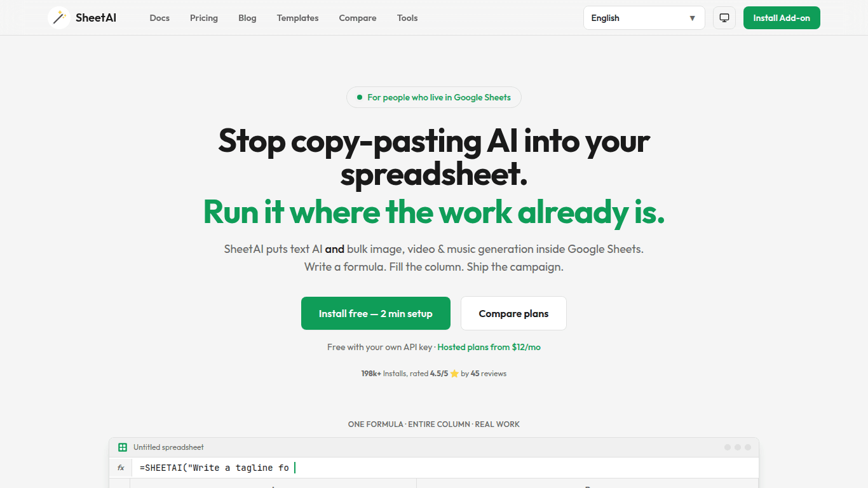Click the 'Run it where the work already is.' heading
This screenshot has height=488, width=868.
(x=434, y=212)
